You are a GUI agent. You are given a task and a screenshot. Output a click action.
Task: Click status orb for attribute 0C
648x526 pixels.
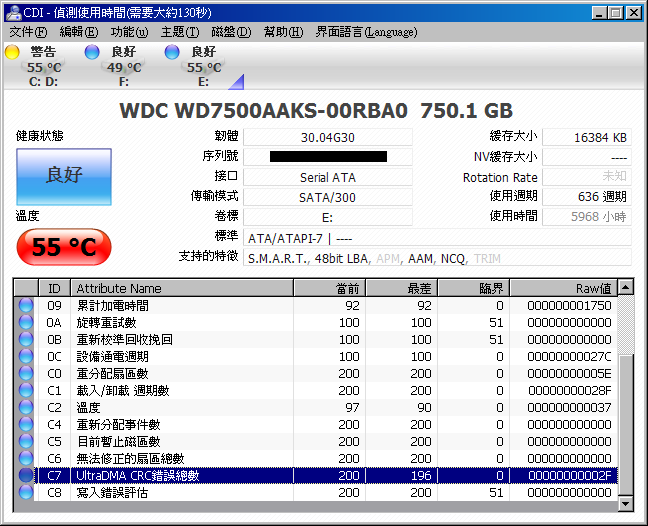(26, 356)
